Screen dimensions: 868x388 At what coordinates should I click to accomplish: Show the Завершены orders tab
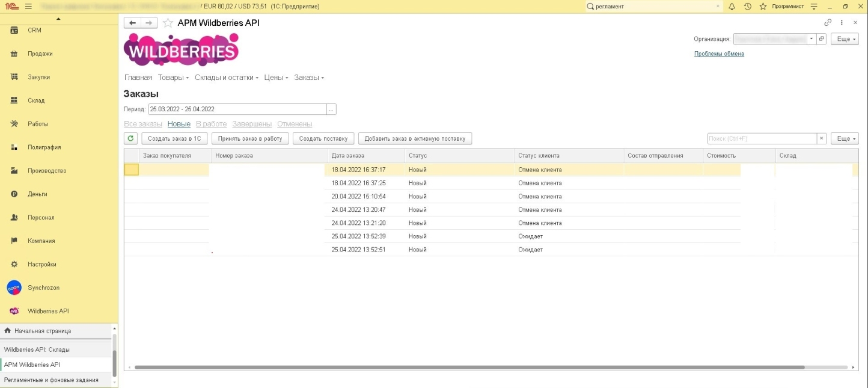(252, 124)
